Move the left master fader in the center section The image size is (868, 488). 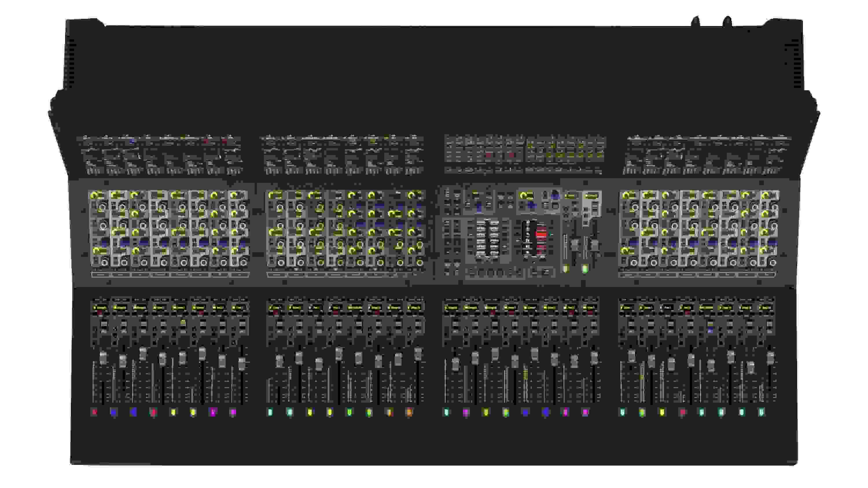point(565,246)
